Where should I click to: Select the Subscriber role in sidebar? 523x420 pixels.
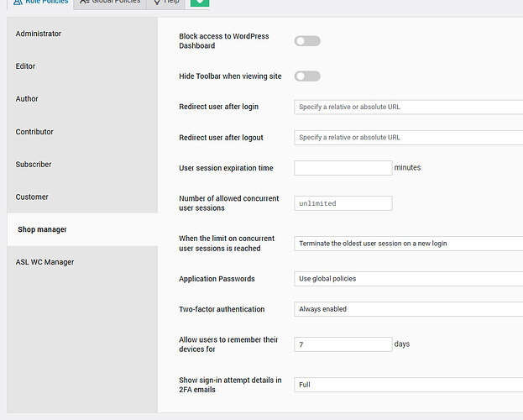(x=34, y=165)
